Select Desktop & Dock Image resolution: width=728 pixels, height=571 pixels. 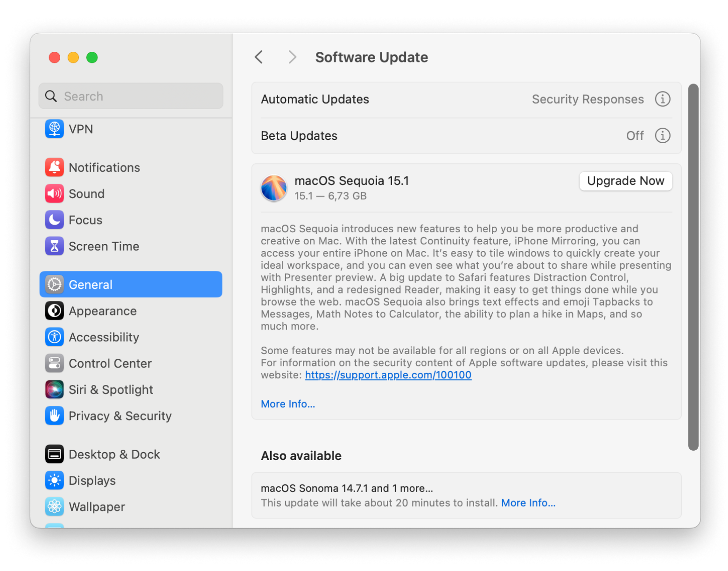pyautogui.click(x=131, y=454)
